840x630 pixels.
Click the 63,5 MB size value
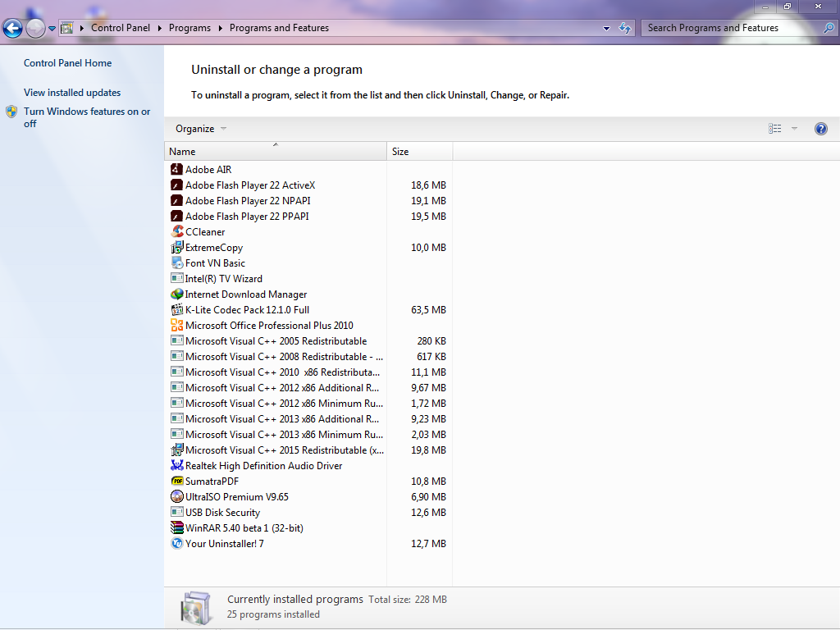coord(428,310)
